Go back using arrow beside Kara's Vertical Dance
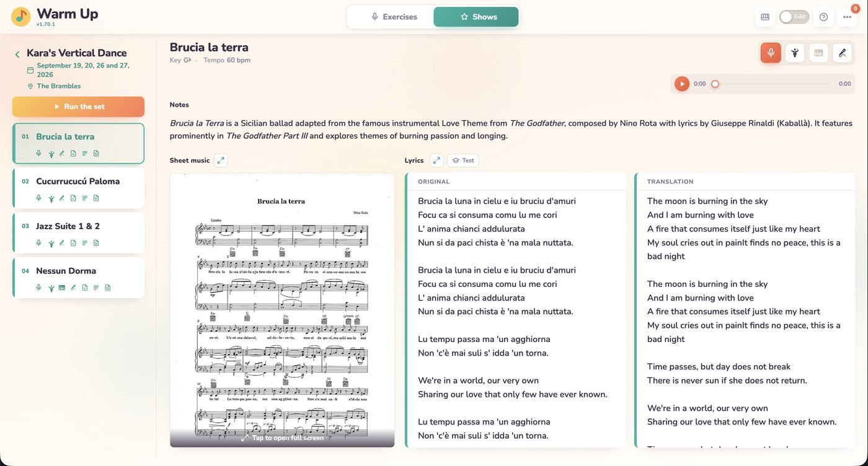 click(x=17, y=55)
